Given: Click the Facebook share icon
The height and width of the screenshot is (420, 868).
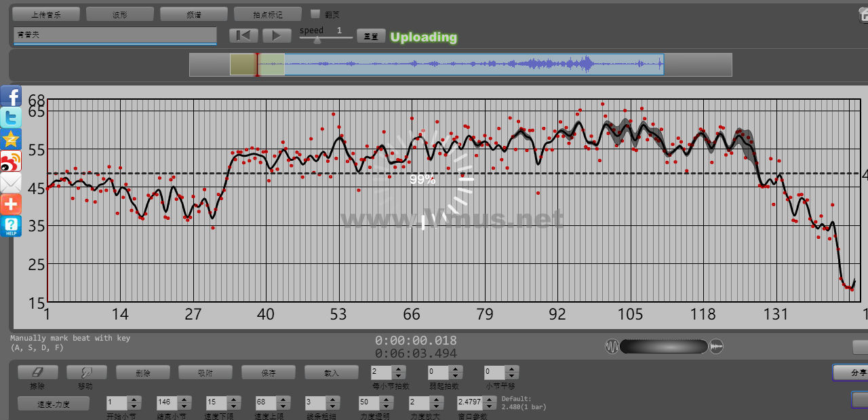Looking at the screenshot, I should (x=11, y=96).
